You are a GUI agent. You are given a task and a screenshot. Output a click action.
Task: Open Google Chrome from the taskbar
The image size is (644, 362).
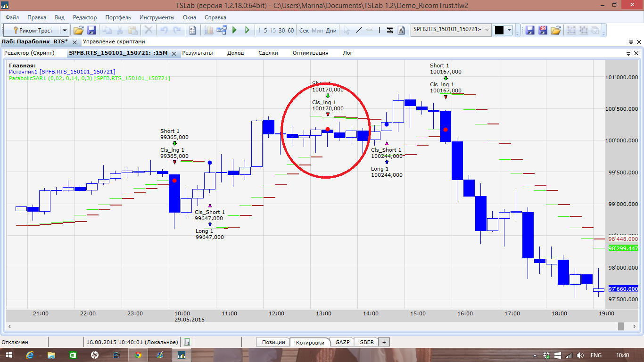click(x=138, y=355)
